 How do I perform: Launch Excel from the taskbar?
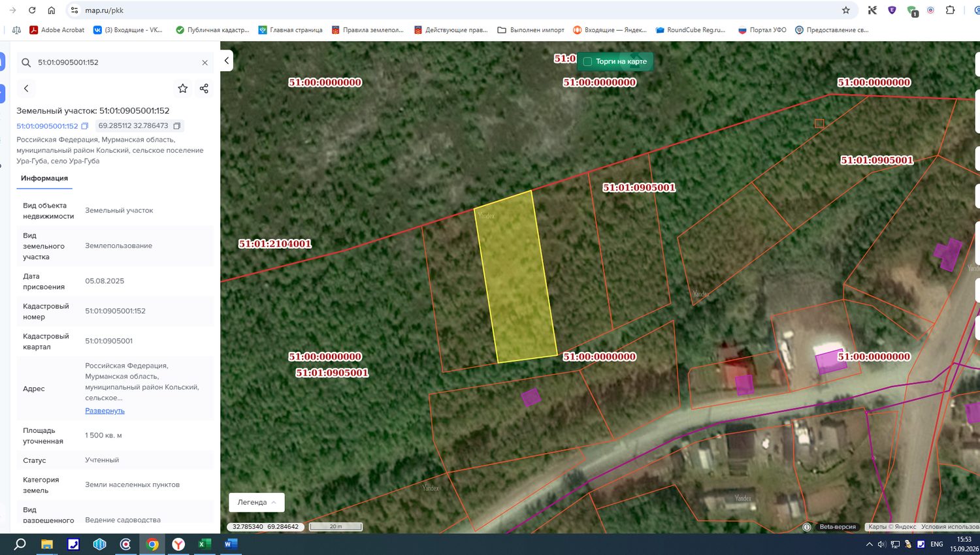tap(204, 544)
